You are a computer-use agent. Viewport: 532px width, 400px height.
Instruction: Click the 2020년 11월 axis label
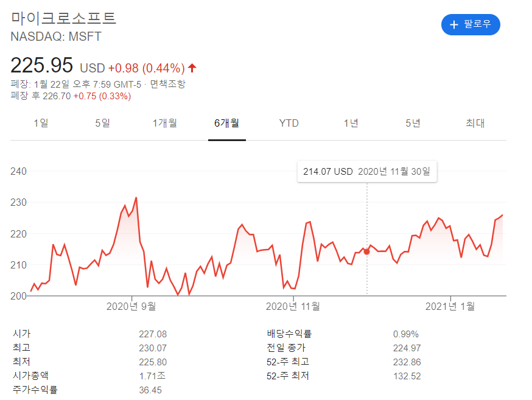pos(293,306)
